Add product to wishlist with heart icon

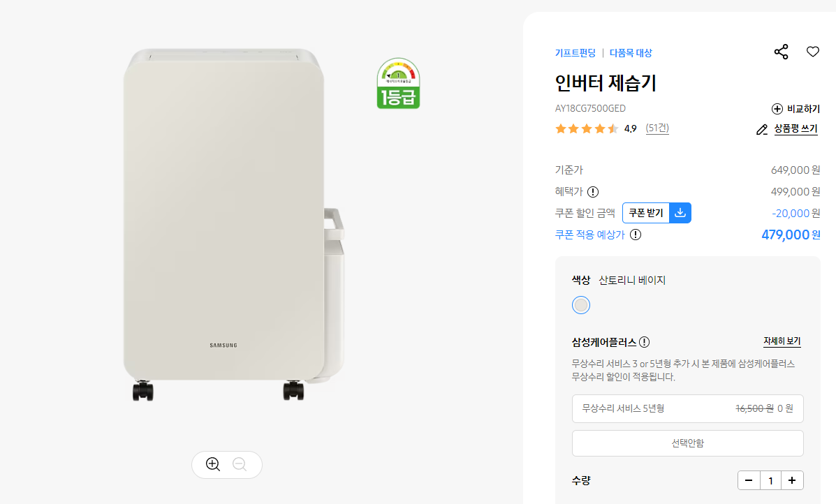click(812, 52)
